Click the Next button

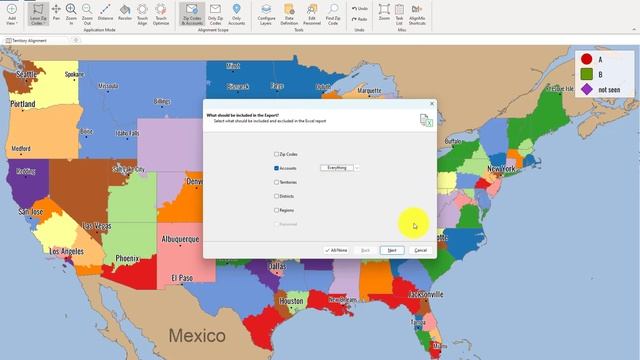[x=392, y=250]
